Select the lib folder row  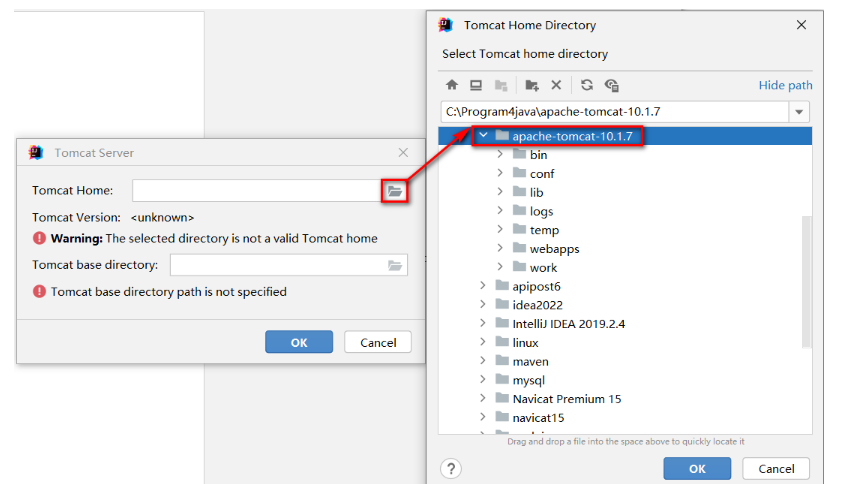[625, 192]
